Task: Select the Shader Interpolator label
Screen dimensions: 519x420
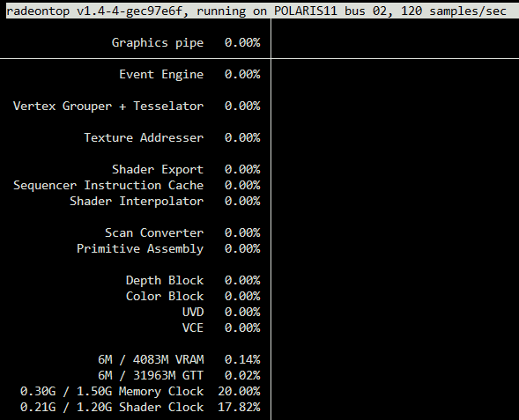Action: [137, 201]
